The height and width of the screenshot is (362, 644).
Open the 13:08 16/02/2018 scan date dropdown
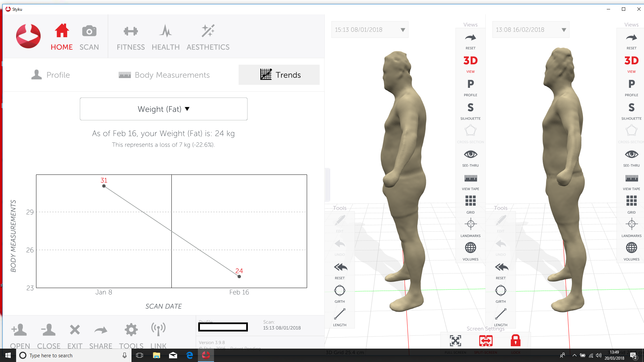[531, 29]
